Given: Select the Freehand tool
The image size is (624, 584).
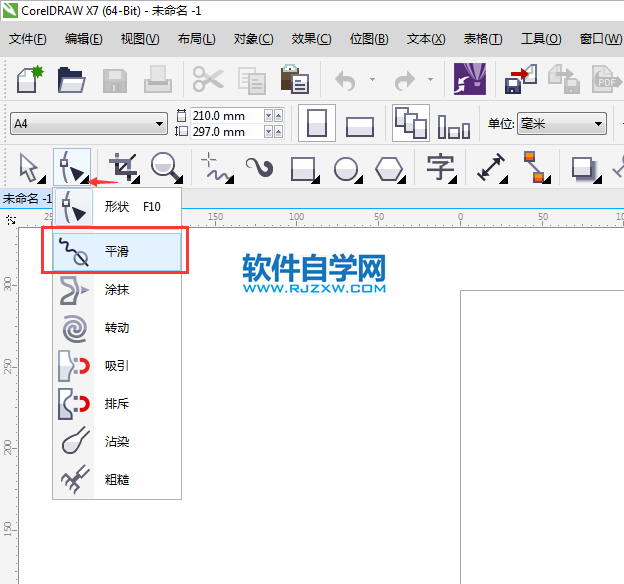Looking at the screenshot, I should 216,168.
